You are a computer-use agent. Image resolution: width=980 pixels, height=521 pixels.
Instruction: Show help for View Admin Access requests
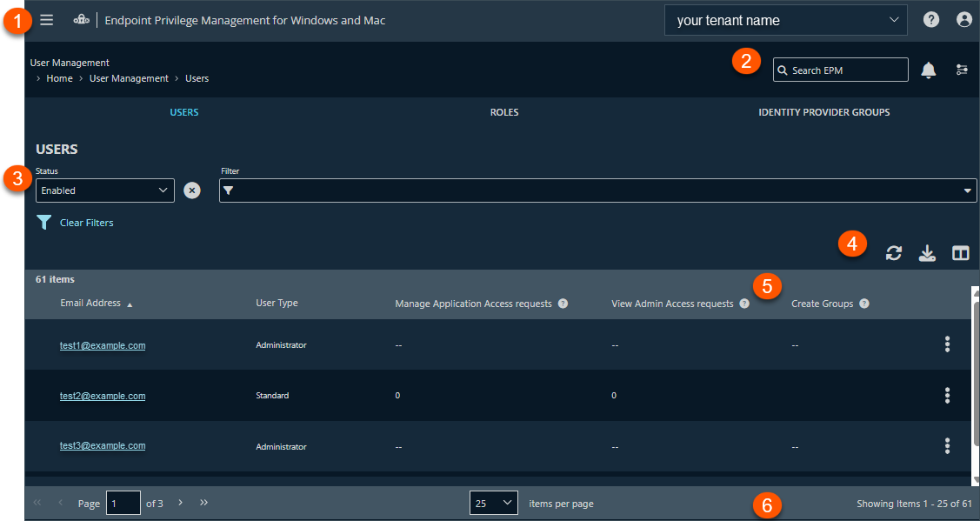click(x=743, y=304)
